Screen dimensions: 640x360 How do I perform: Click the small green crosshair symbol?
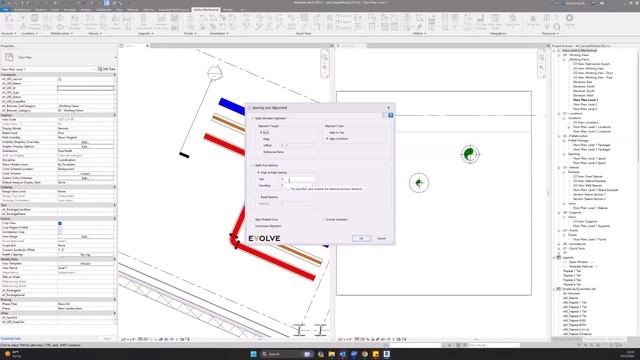click(419, 183)
